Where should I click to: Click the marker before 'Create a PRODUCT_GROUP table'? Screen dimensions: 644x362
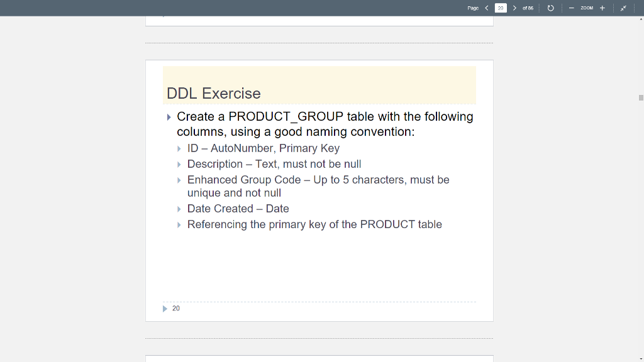coord(168,117)
